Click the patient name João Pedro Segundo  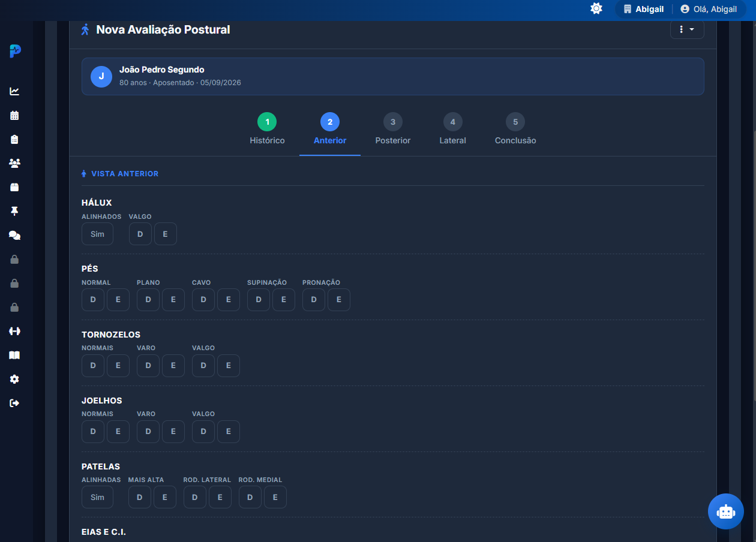pos(162,70)
